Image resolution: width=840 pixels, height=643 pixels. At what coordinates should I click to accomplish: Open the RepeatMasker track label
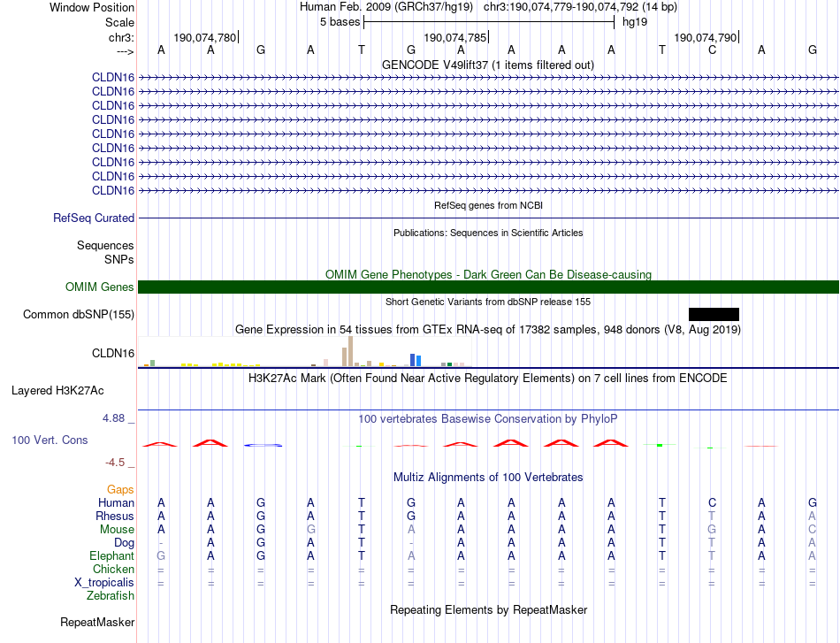[x=97, y=622]
